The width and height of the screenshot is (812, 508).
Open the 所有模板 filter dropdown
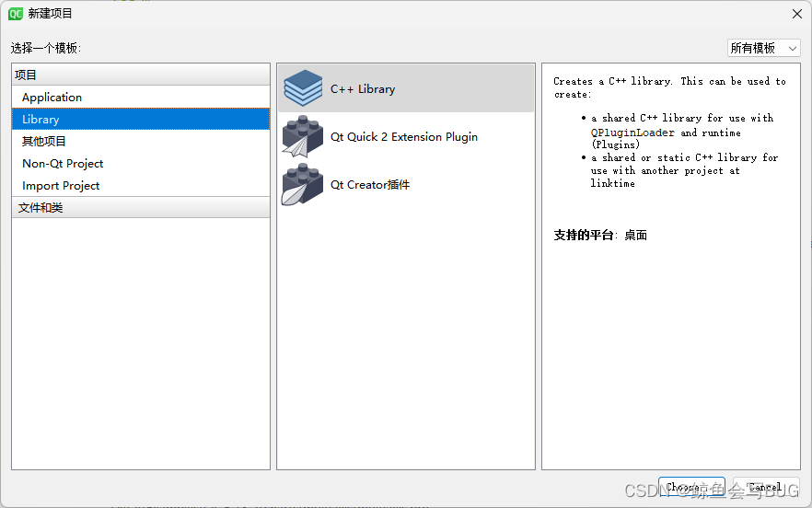click(x=763, y=48)
